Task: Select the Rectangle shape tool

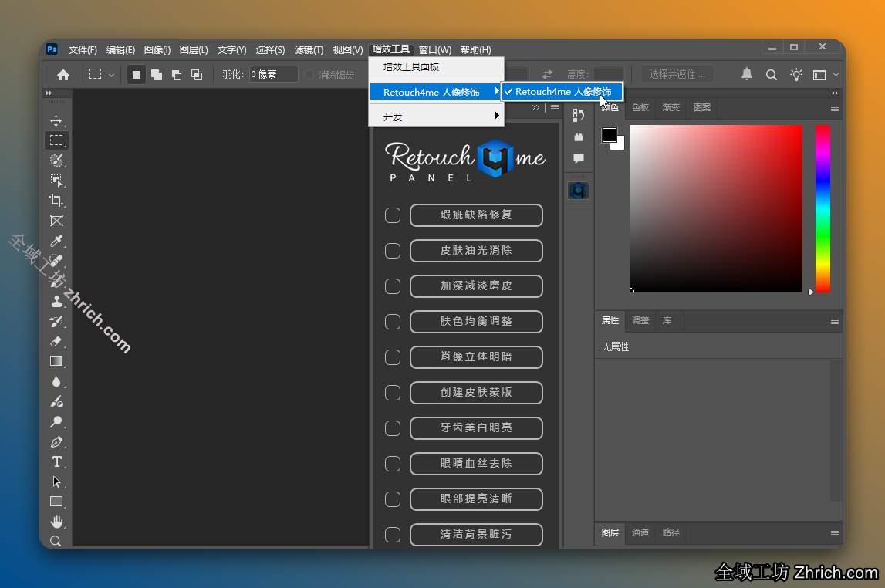Action: 56,502
